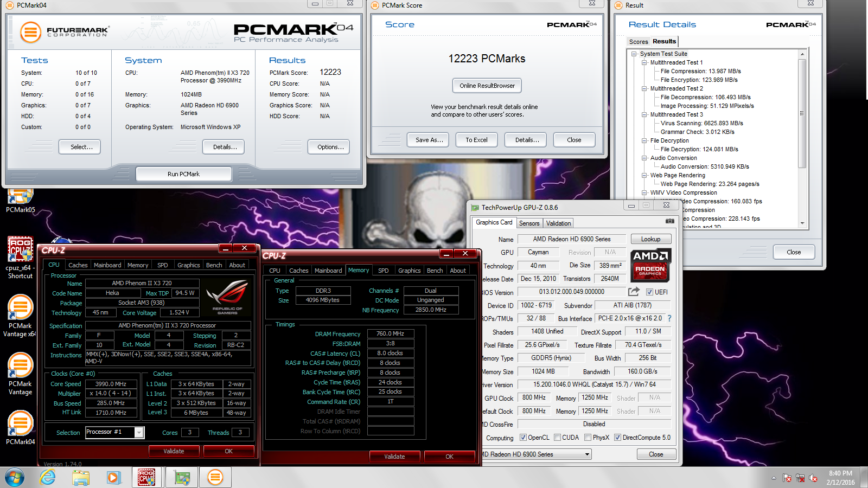The width and height of the screenshot is (868, 488).
Task: Open Windows Media Player from the taskbar
Action: pos(113,477)
